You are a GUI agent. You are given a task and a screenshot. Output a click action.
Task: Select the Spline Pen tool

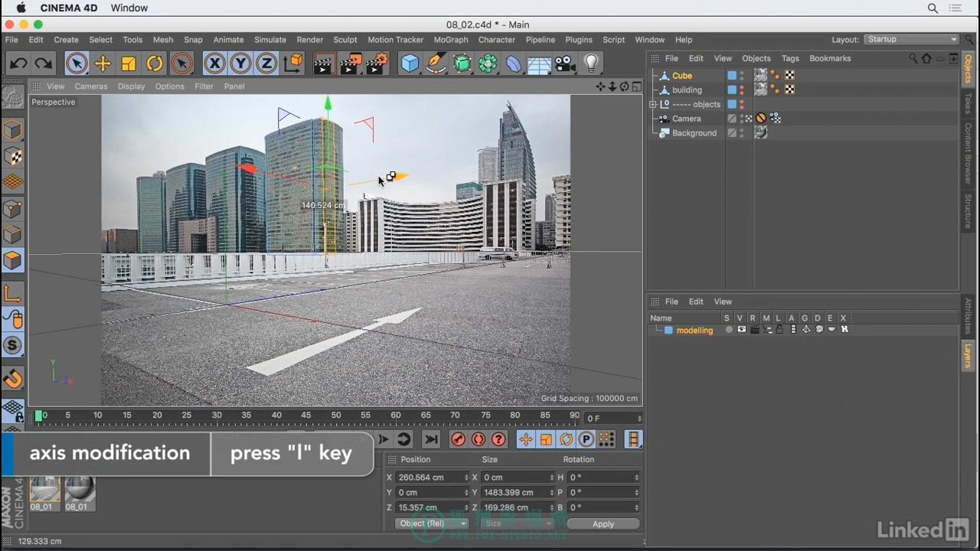(x=436, y=64)
